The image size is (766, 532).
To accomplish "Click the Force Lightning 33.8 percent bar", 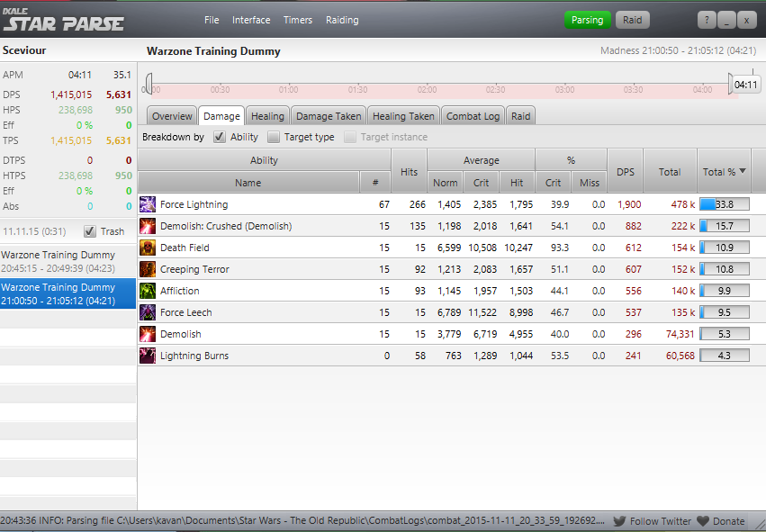I will (x=725, y=204).
